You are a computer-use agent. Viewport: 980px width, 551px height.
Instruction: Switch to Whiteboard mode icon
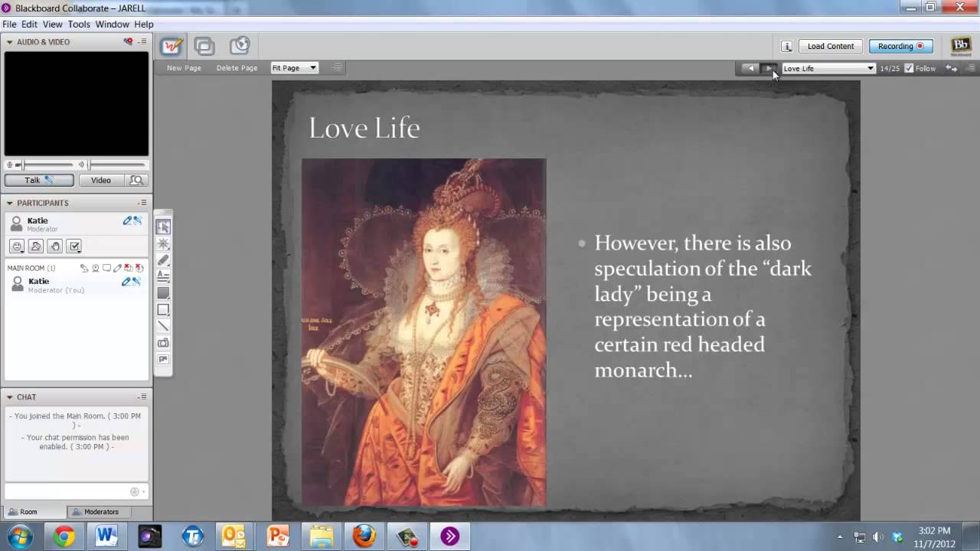coord(172,46)
